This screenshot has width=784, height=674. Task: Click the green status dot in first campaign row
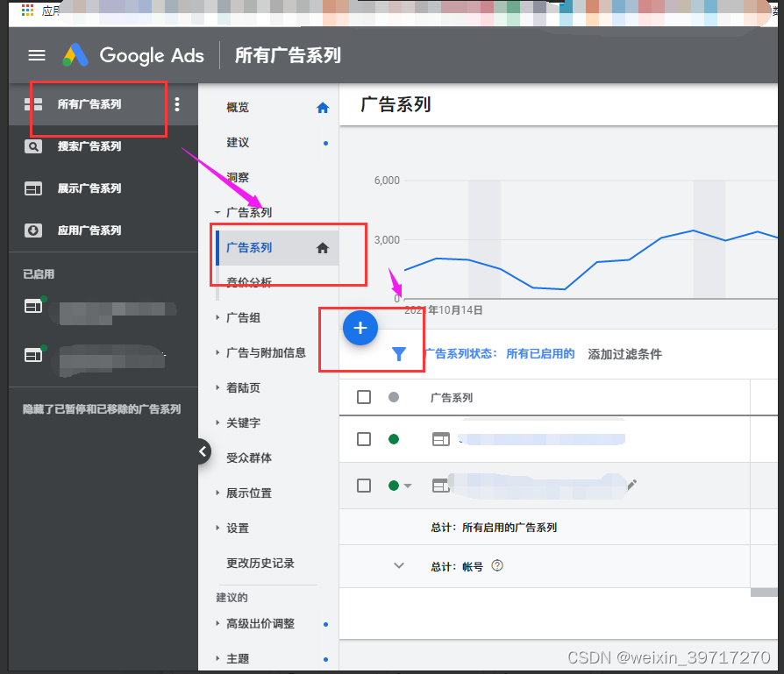click(x=394, y=439)
